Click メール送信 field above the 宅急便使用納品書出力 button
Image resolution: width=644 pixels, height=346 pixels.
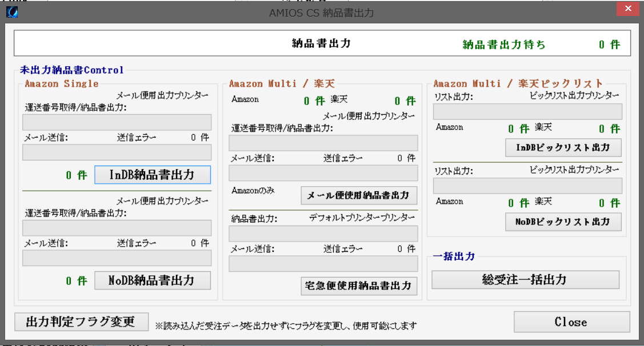tap(323, 264)
